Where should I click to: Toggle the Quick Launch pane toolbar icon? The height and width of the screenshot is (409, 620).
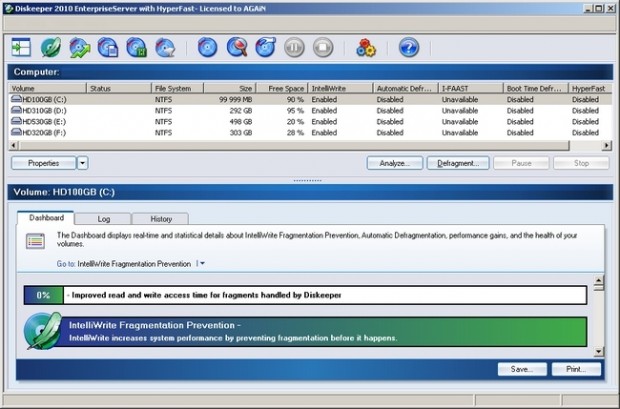(21, 47)
